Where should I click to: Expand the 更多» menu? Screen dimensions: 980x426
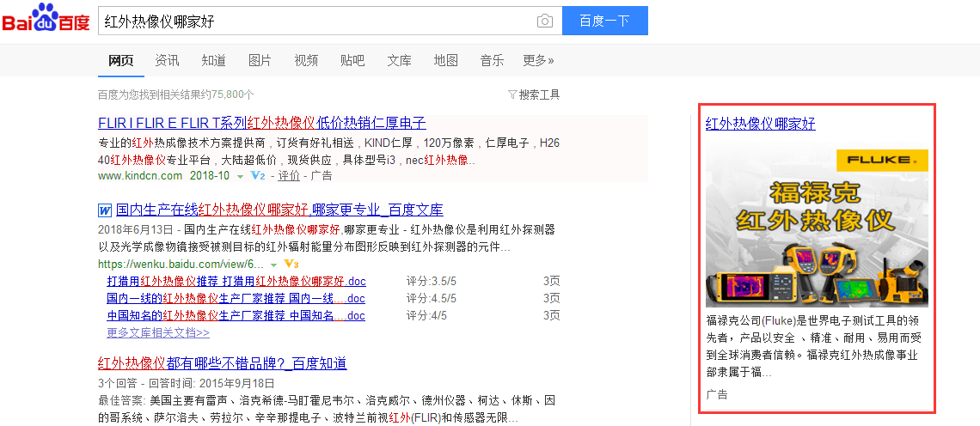click(538, 61)
